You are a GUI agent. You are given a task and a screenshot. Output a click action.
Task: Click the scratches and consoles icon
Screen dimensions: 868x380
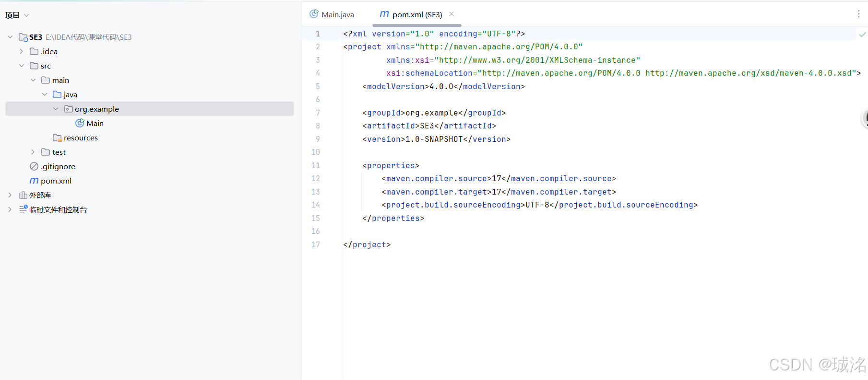23,209
